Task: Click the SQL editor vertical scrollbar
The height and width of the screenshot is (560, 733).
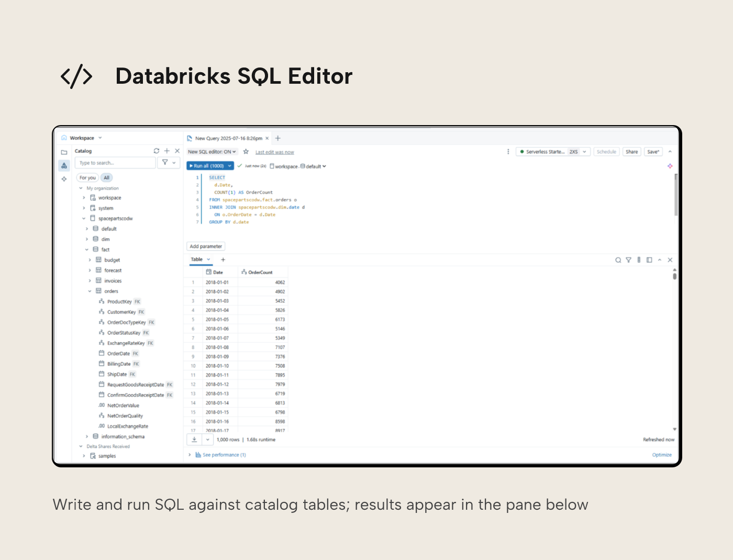Action: click(x=676, y=195)
